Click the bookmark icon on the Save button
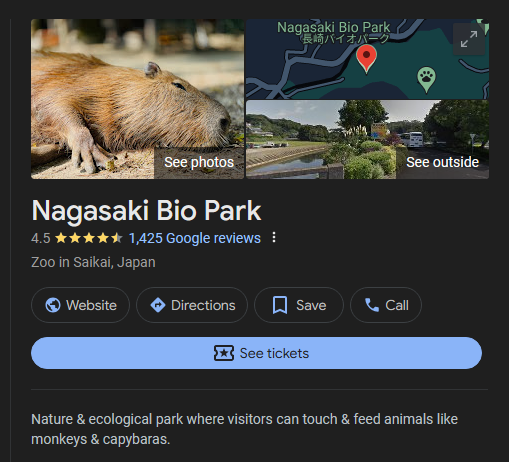Screen dimensions: 509x462 click(x=280, y=305)
